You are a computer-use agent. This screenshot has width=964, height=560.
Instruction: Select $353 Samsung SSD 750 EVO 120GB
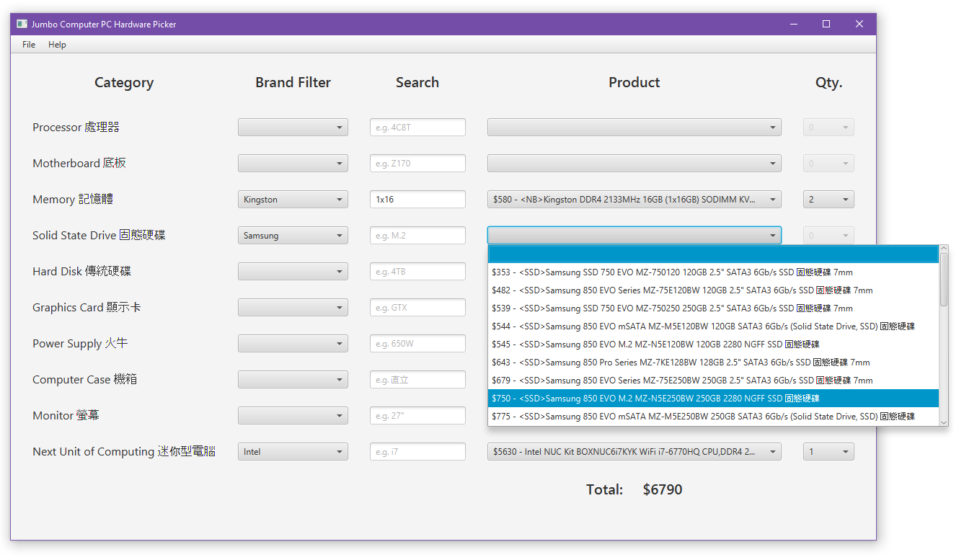713,272
